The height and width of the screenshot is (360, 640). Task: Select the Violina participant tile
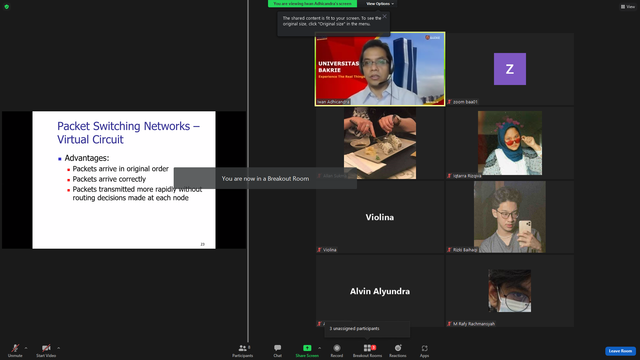[380, 217]
